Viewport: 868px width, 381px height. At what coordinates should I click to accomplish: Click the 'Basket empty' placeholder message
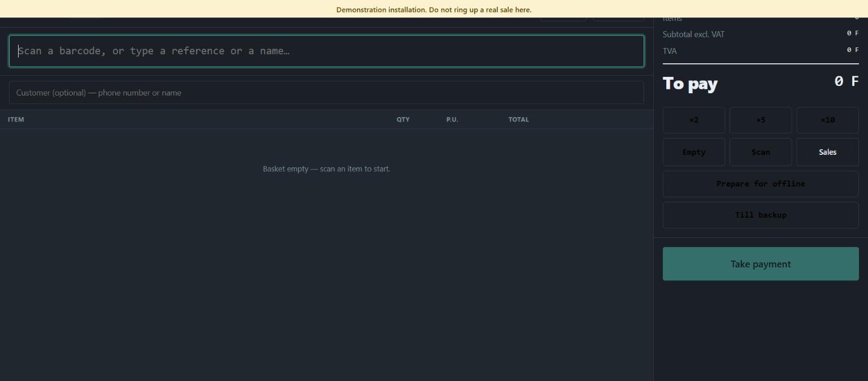(326, 168)
